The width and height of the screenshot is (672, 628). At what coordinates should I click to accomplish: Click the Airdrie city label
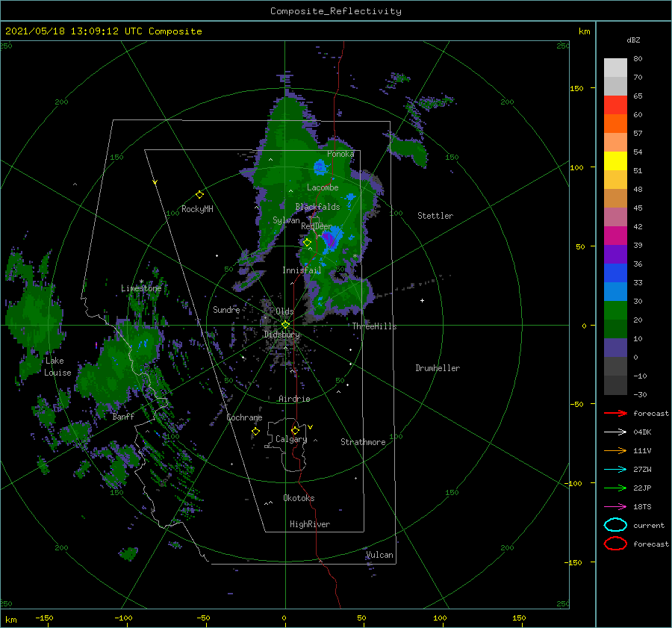(294, 399)
